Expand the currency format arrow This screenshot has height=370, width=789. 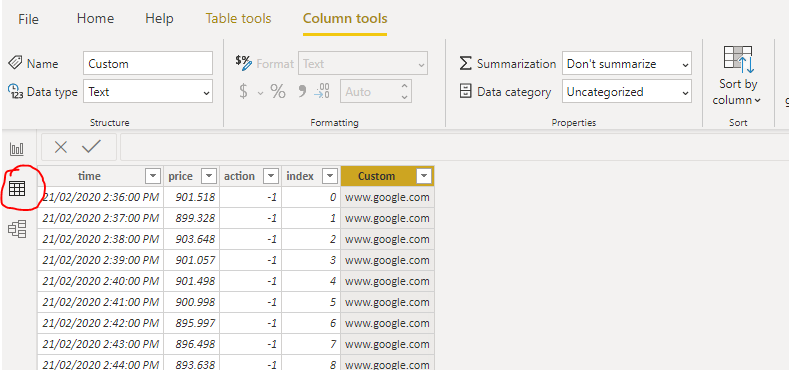(260, 93)
